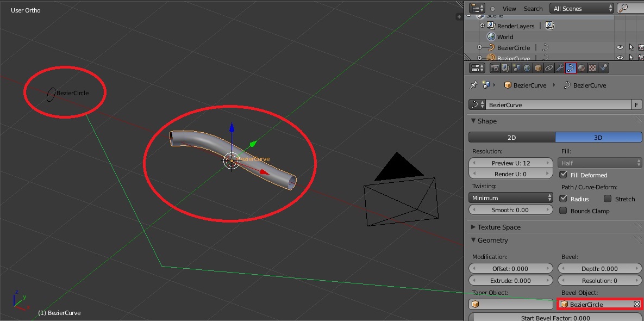Clear the BezierCircle bevel object with X
This screenshot has height=321, width=644.
[636, 304]
